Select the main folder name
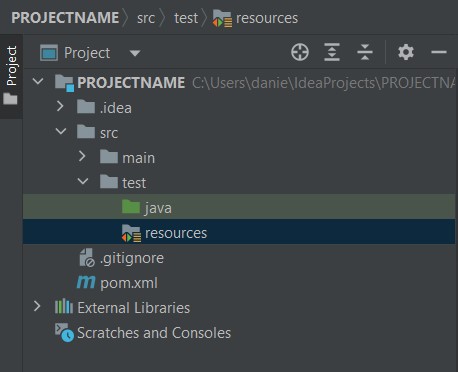 point(138,158)
